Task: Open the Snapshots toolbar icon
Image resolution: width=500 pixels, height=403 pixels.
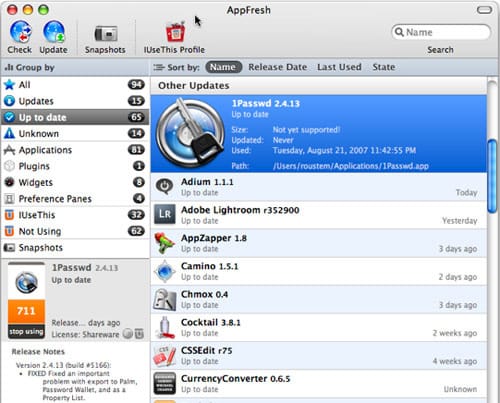Action: click(106, 34)
